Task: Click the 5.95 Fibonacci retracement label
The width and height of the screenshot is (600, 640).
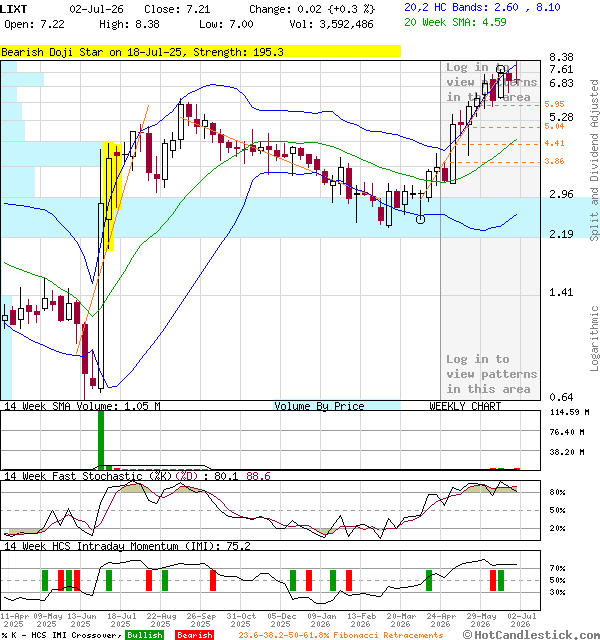Action: pyautogui.click(x=554, y=104)
